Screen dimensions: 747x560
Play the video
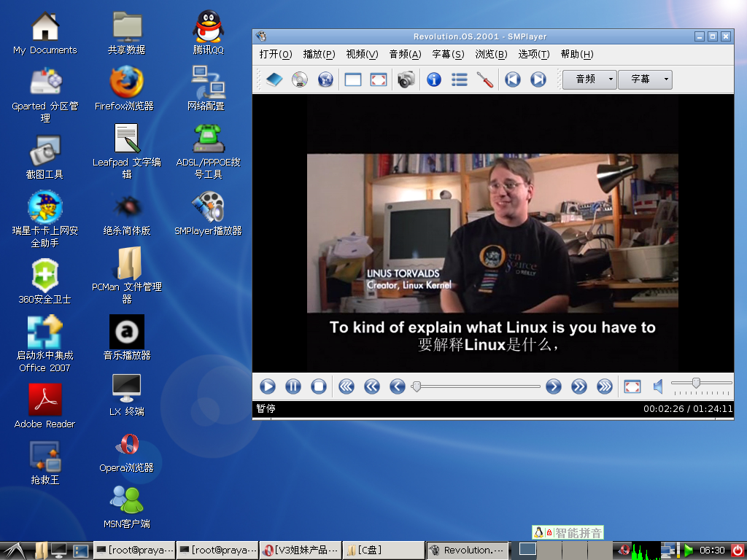[267, 386]
